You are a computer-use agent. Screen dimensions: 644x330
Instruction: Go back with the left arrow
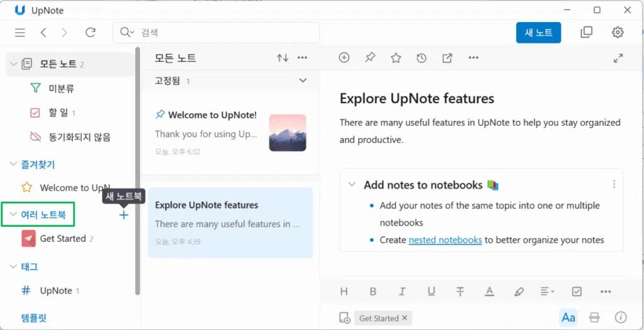43,33
